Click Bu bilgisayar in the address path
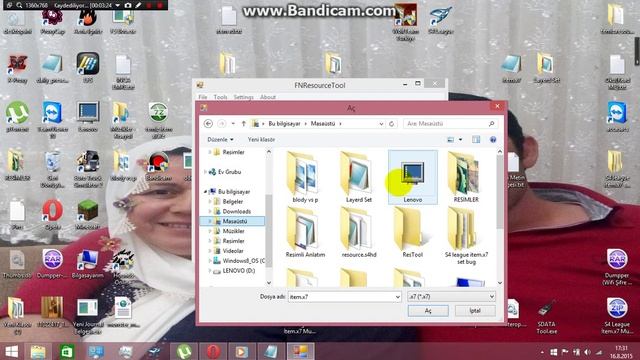 [x=284, y=123]
